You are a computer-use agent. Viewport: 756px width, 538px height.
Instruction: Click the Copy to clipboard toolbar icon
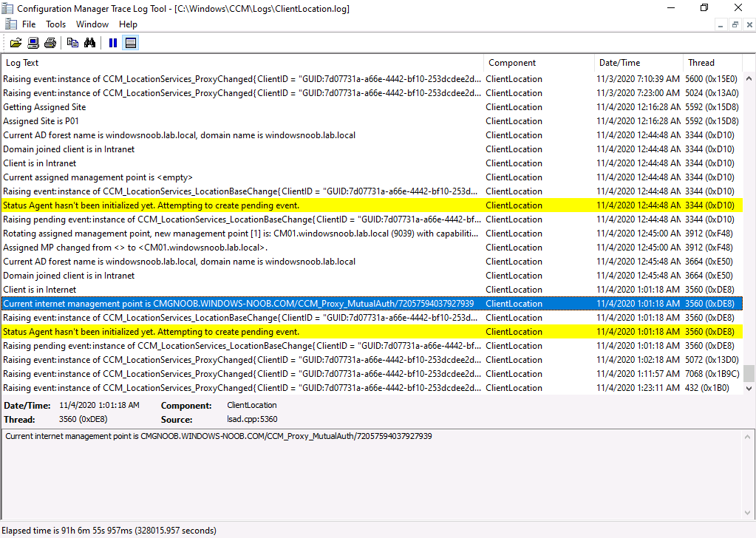(73, 43)
